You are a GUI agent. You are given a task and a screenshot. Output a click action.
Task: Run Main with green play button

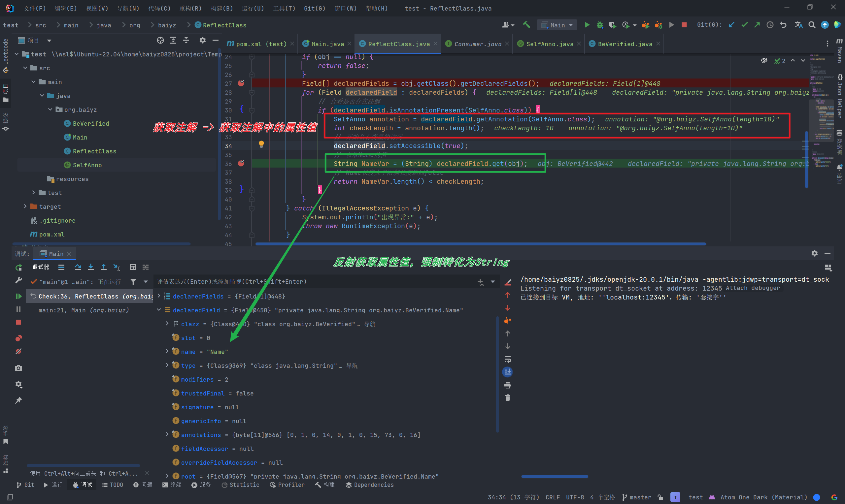[x=587, y=25]
